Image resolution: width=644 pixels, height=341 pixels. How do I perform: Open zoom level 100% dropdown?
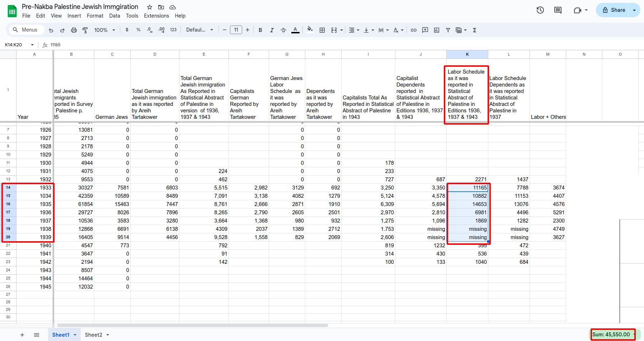105,30
